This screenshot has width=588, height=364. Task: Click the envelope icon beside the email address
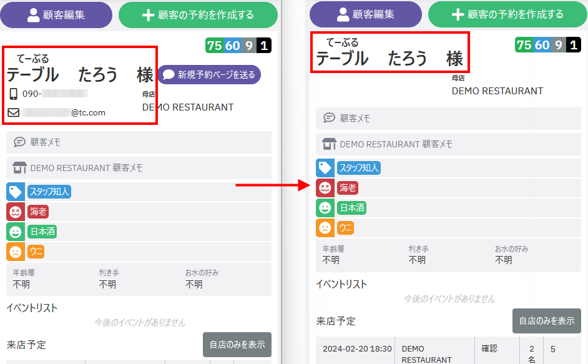click(x=14, y=112)
